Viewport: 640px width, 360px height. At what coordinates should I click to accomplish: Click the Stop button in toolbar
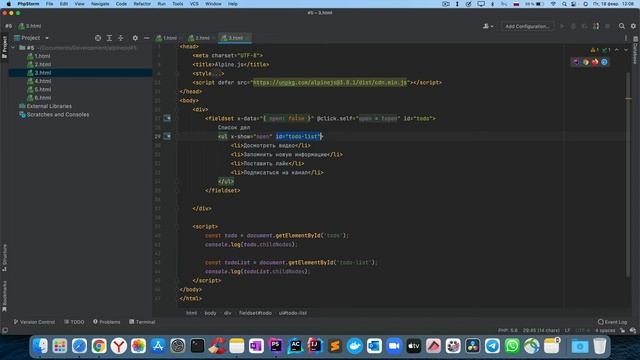(607, 26)
